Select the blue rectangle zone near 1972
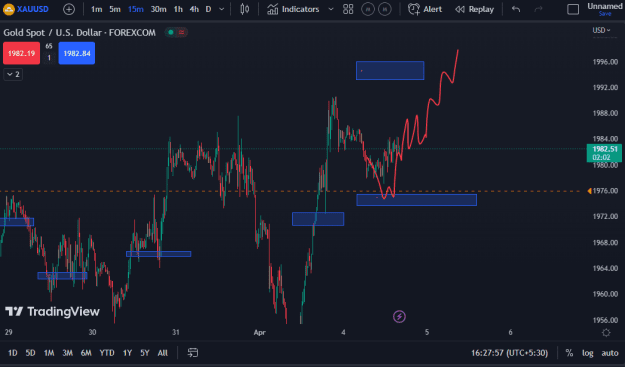 coord(318,219)
